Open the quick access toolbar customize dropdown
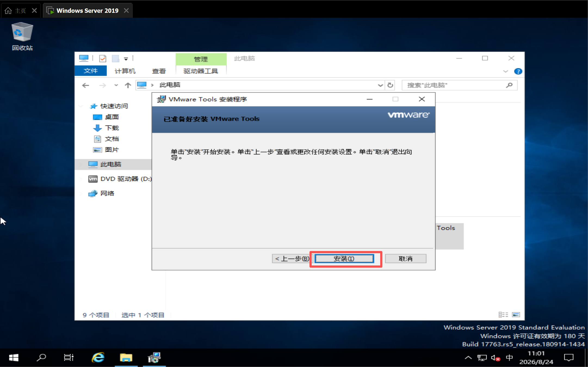The image size is (588, 367). [x=126, y=59]
